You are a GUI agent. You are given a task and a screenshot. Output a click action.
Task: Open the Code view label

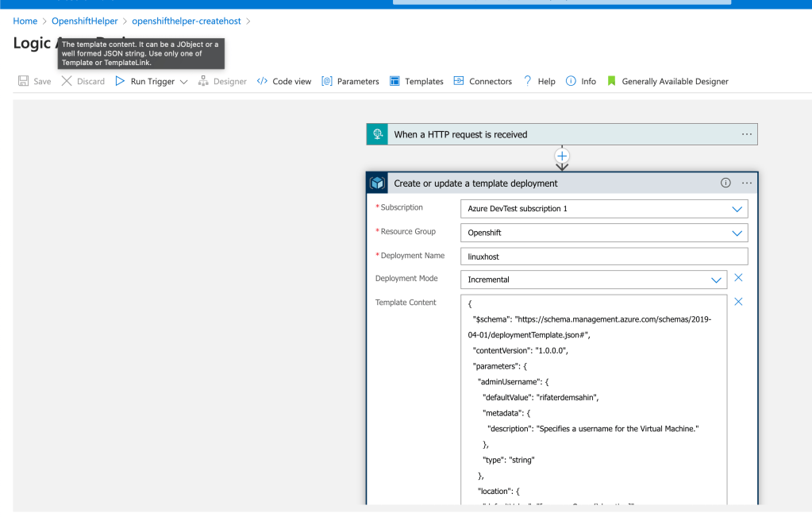pos(291,81)
